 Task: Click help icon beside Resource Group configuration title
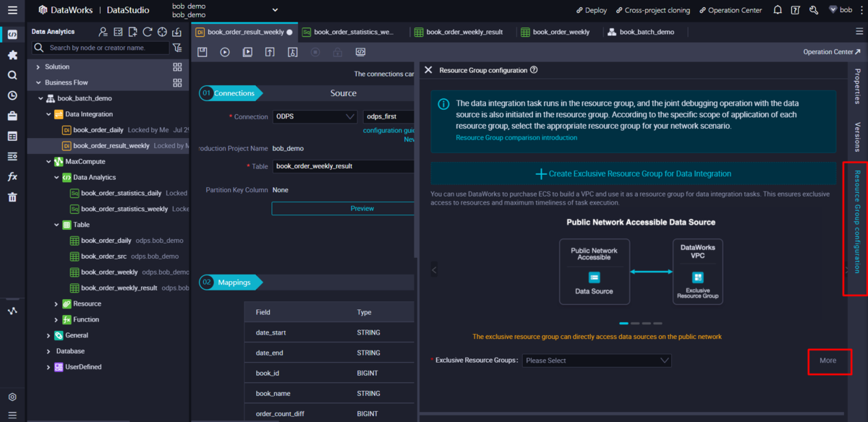534,70
